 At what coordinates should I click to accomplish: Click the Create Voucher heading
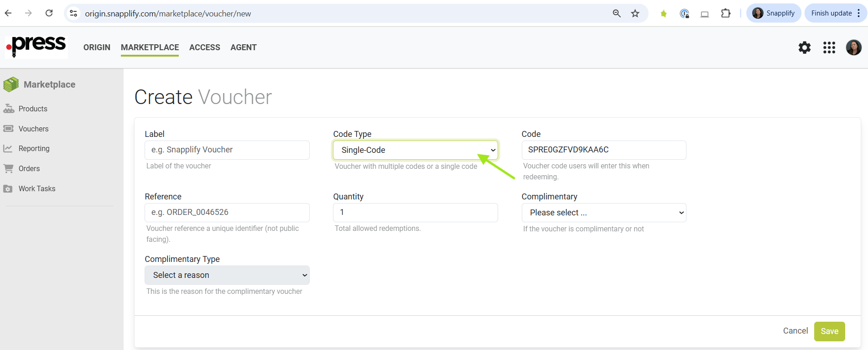(x=203, y=97)
